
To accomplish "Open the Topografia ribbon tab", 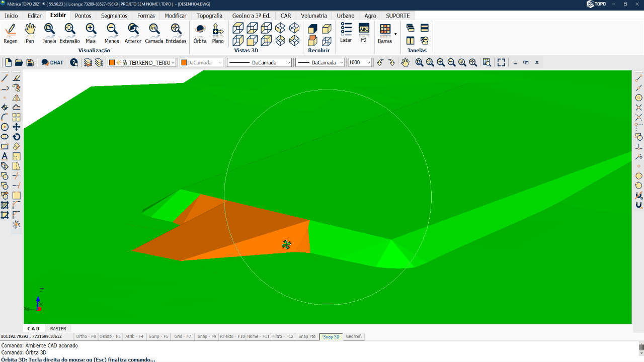I will coord(209,16).
